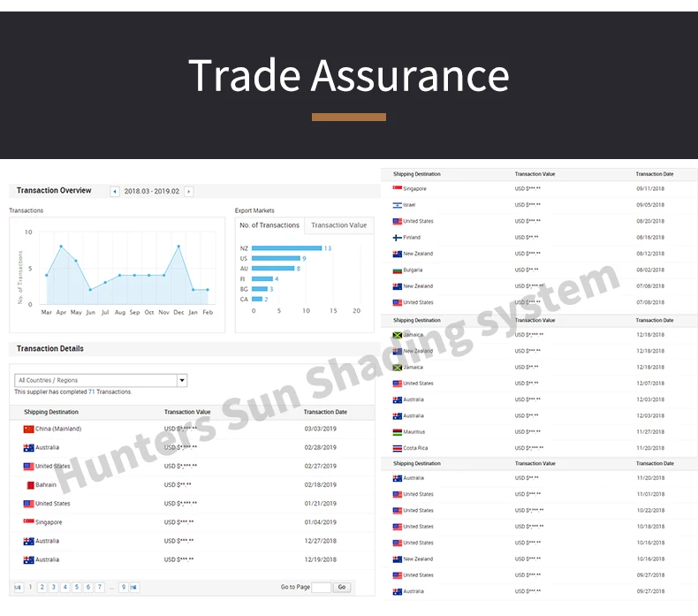The height and width of the screenshot is (616, 698).
Task: Click the Transaction Details heading
Action: (50, 349)
